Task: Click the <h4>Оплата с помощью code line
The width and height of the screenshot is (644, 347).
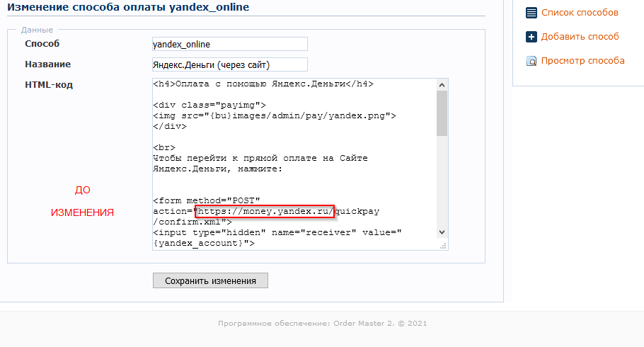Action: (263, 84)
